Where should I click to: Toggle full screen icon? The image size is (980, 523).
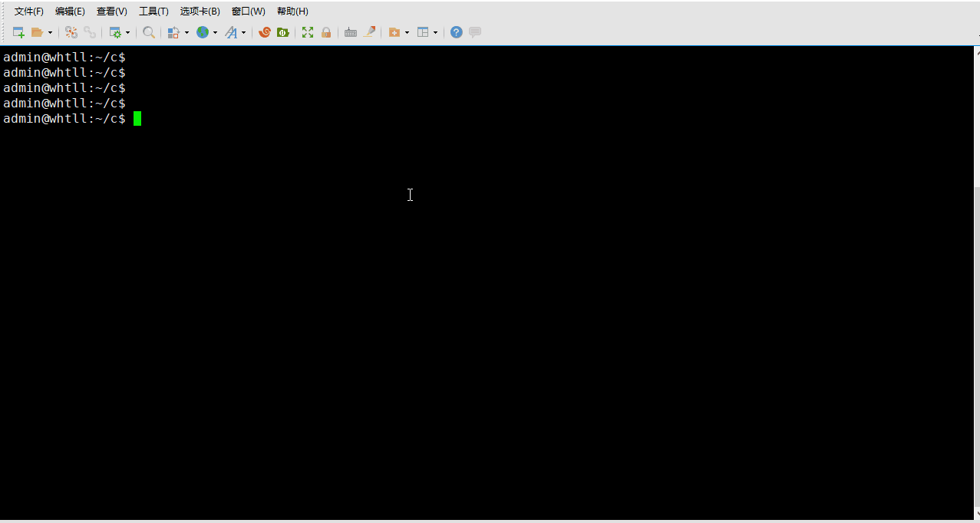[x=308, y=32]
